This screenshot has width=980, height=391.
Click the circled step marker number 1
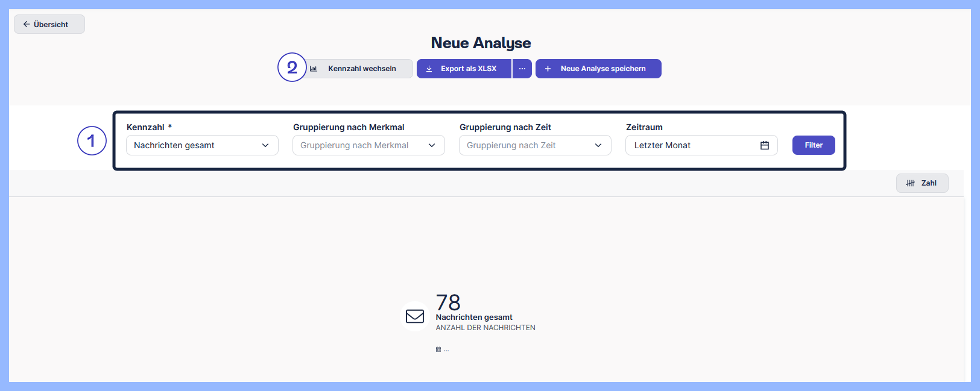(92, 140)
